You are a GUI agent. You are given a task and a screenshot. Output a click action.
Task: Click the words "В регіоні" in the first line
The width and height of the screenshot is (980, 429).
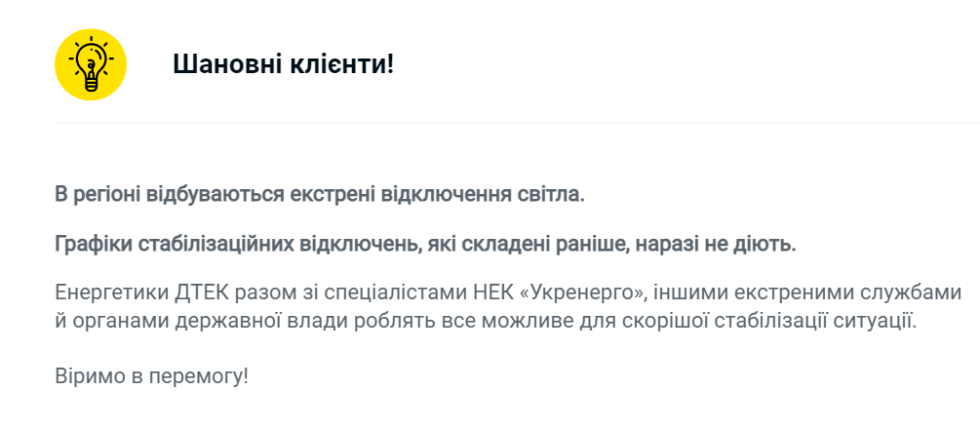pos(97,193)
